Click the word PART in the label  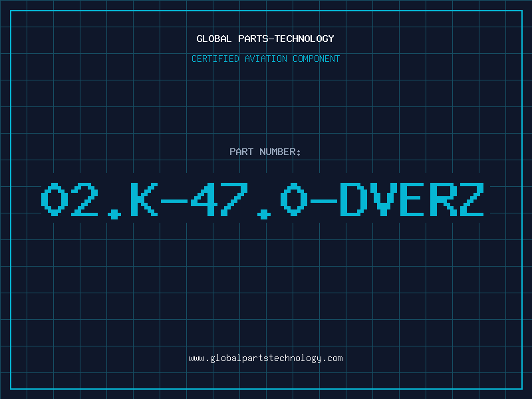tap(241, 152)
